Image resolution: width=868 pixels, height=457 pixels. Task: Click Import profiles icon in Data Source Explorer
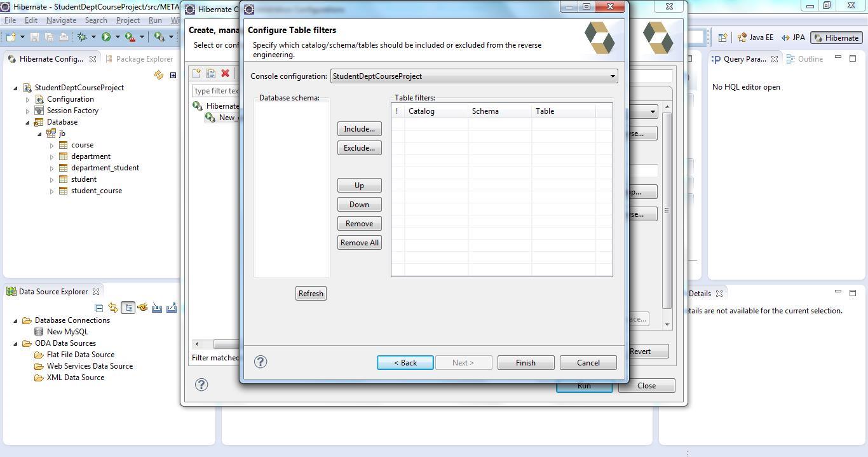[157, 308]
